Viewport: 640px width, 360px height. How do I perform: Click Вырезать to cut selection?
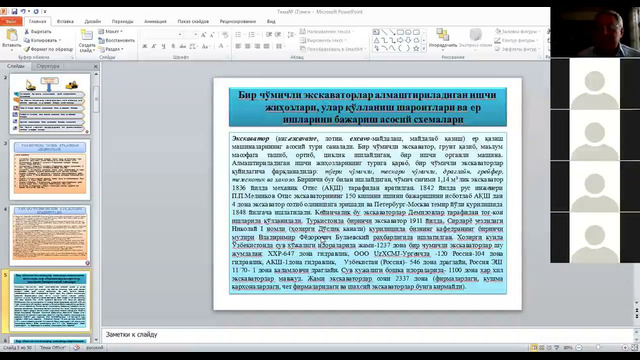[x=38, y=31]
